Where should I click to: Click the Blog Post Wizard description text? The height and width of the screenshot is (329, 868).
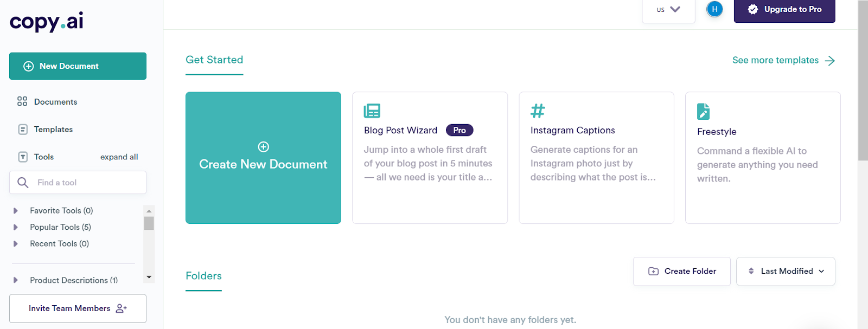428,163
